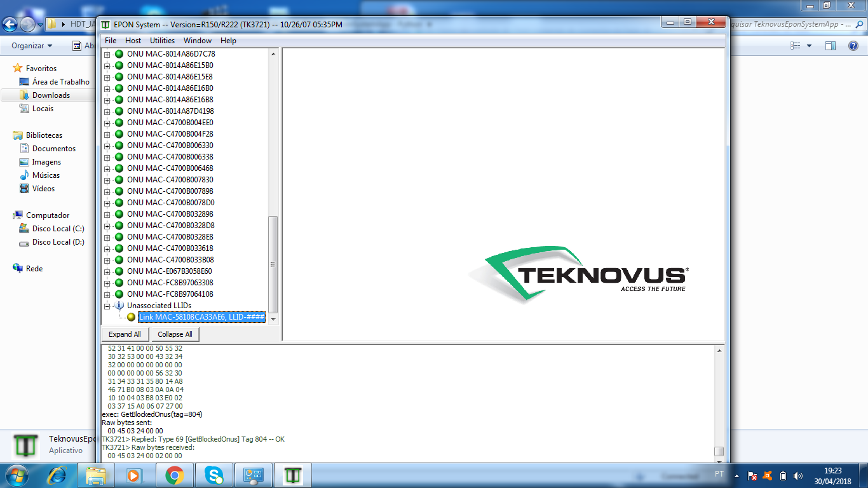Click the Collapse All button
This screenshot has height=488, width=868.
[x=175, y=334]
